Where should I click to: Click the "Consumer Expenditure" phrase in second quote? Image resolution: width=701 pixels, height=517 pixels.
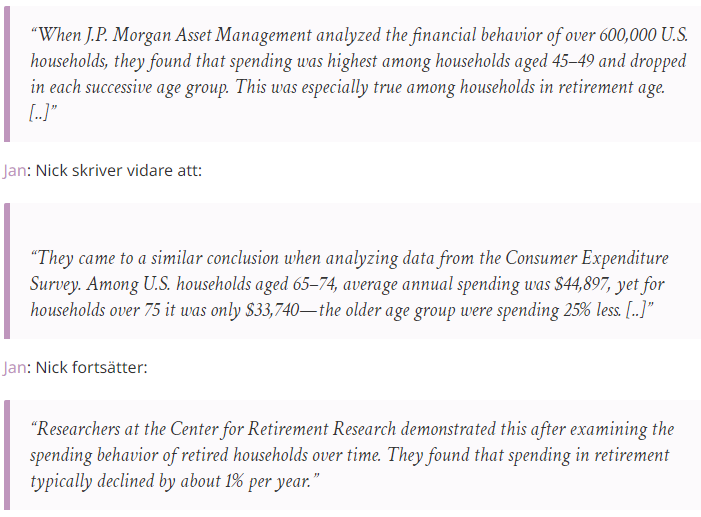589,258
